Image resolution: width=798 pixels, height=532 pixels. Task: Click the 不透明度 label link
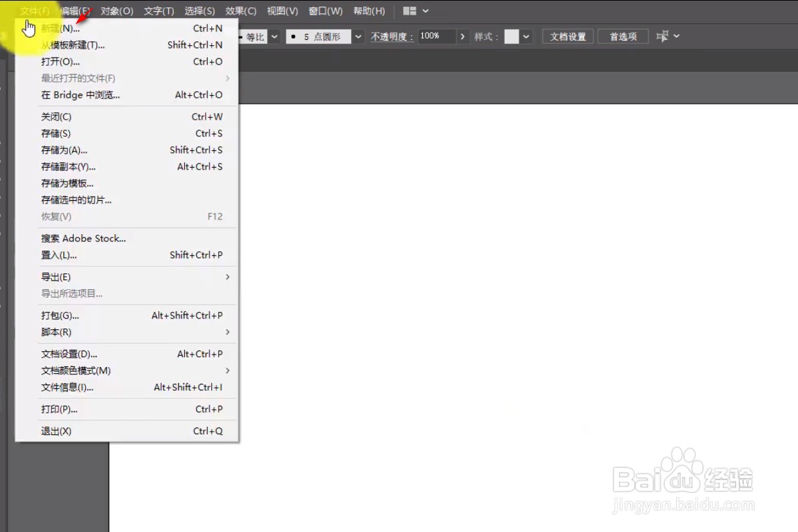(x=392, y=37)
